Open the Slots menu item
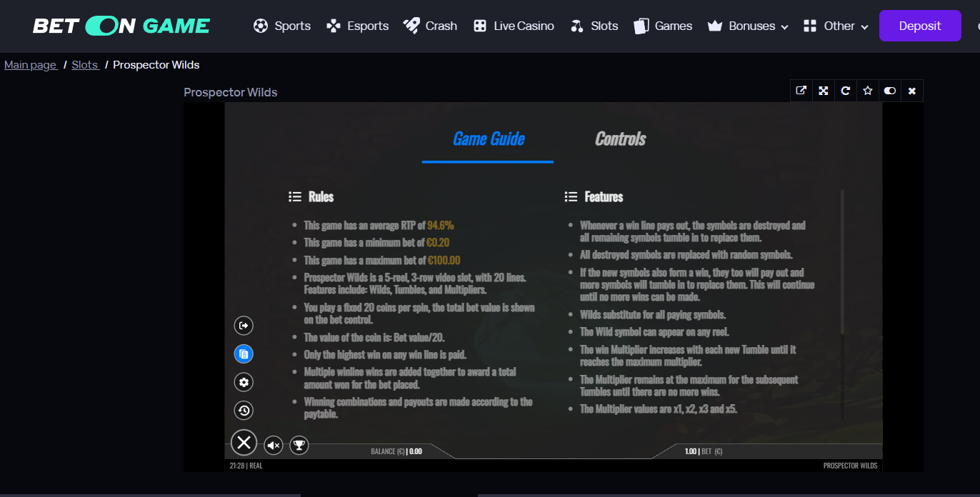The image size is (980, 497). tap(594, 26)
